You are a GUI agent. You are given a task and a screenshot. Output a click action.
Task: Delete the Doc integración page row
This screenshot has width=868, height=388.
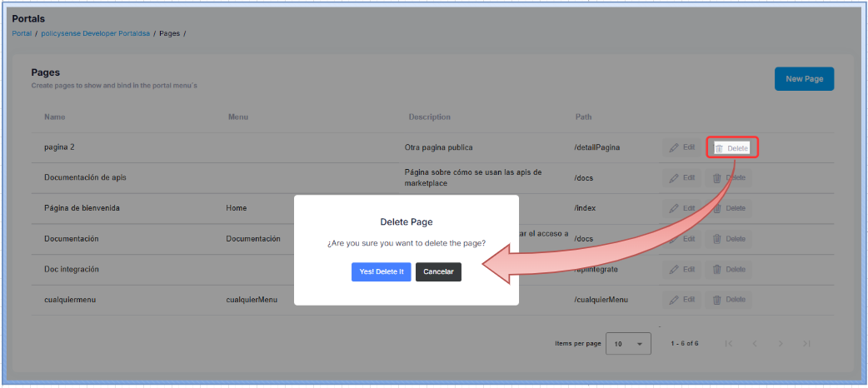click(729, 269)
